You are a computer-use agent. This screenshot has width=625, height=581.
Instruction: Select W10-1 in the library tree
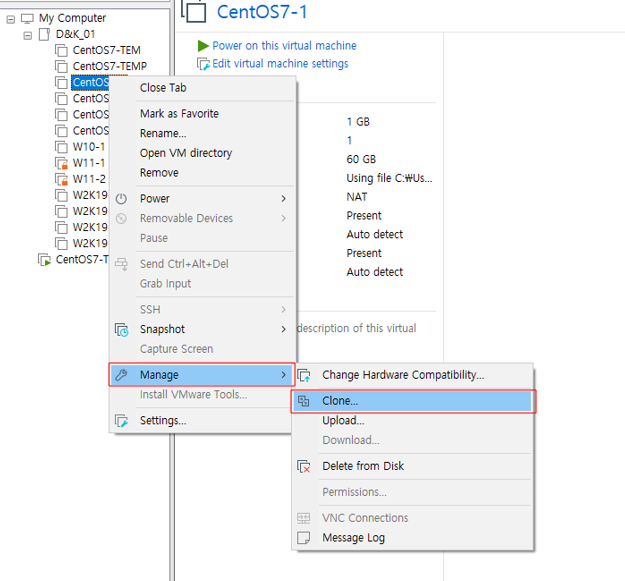[x=89, y=147]
